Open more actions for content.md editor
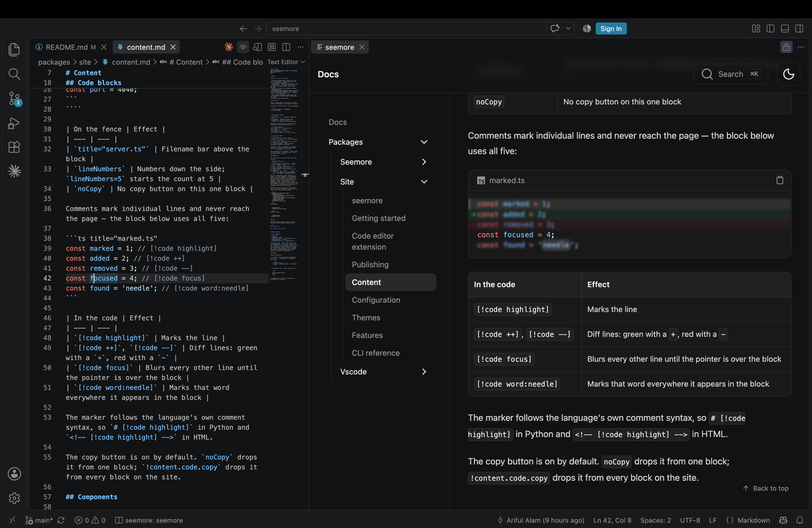Viewport: 812px width, 528px height. coord(300,47)
